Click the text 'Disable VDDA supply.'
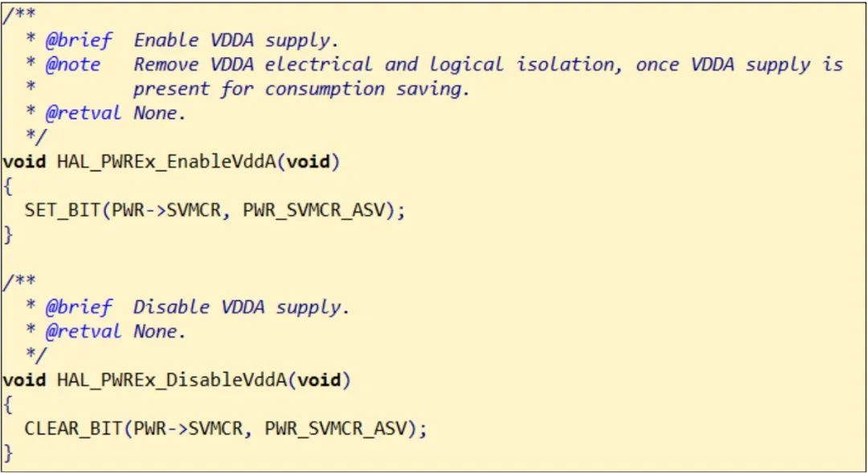The image size is (868, 473). pyautogui.click(x=241, y=308)
